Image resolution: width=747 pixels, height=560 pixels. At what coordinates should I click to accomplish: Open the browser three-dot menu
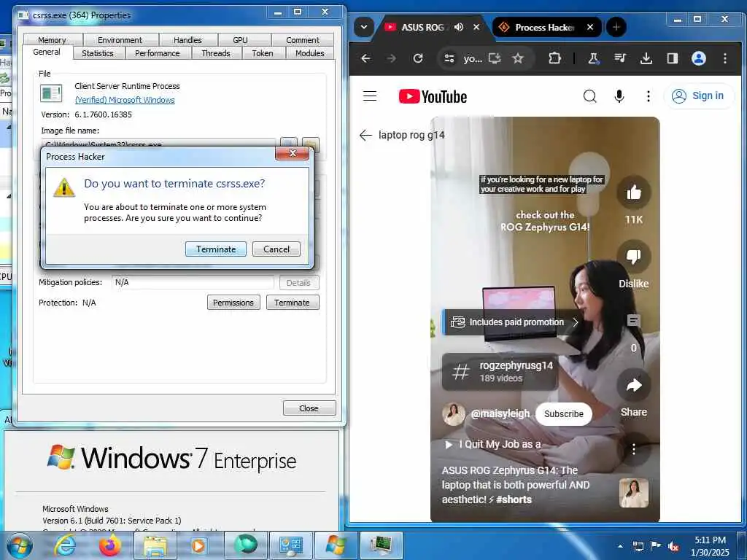pyautogui.click(x=725, y=58)
